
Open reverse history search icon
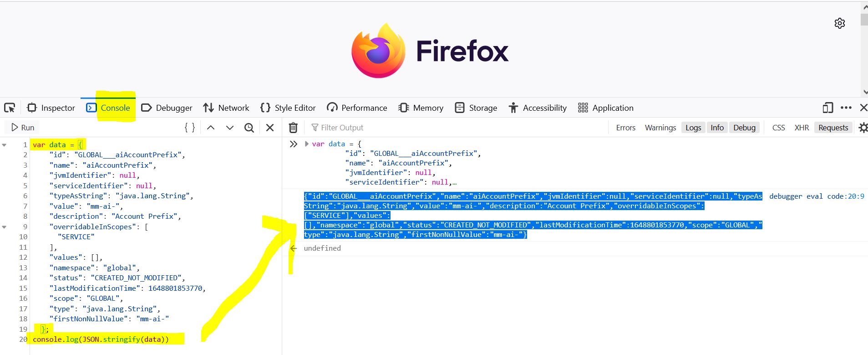(249, 128)
